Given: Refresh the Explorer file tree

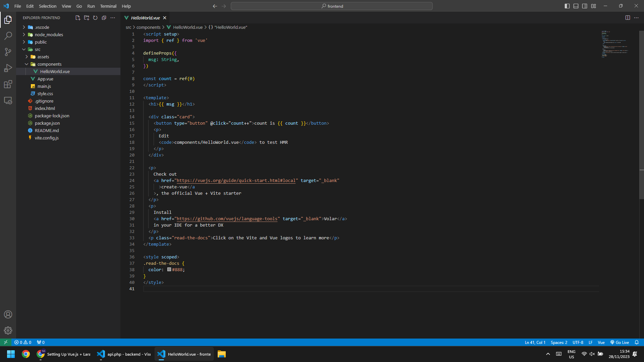Looking at the screenshot, I should tap(95, 18).
